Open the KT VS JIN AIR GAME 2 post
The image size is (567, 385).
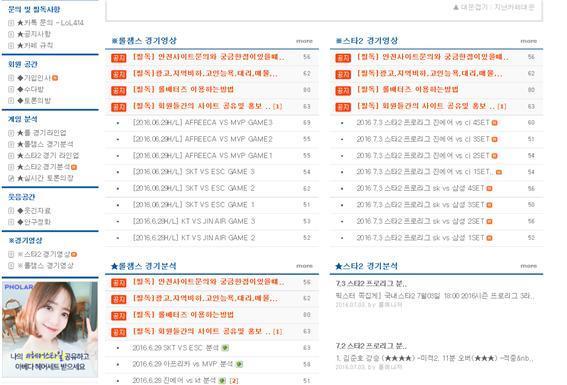194,238
